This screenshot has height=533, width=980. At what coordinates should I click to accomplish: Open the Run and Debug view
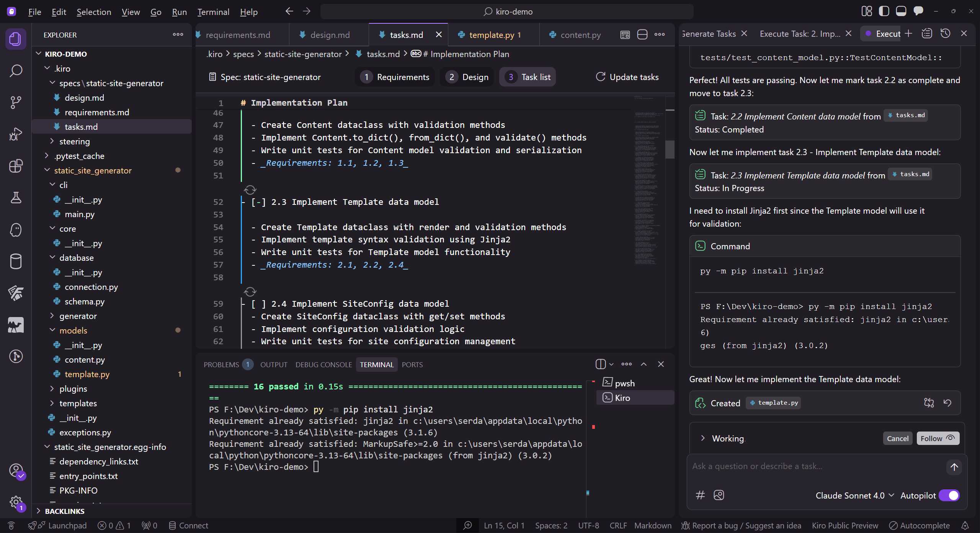[16, 134]
